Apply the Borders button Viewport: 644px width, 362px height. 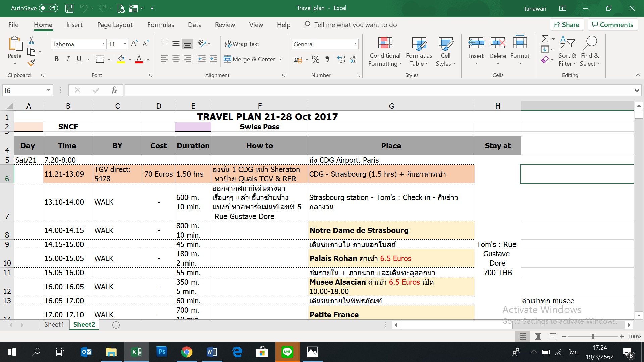click(x=100, y=59)
